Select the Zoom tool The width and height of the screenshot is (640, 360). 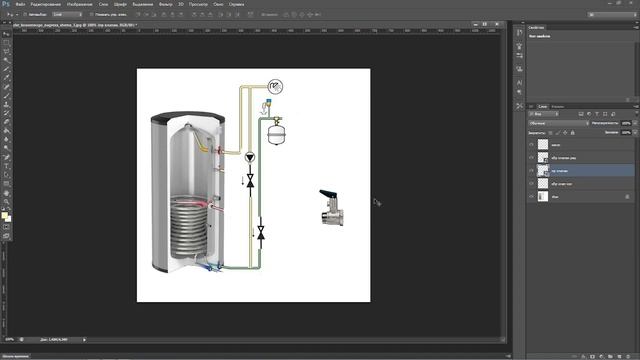point(6,201)
